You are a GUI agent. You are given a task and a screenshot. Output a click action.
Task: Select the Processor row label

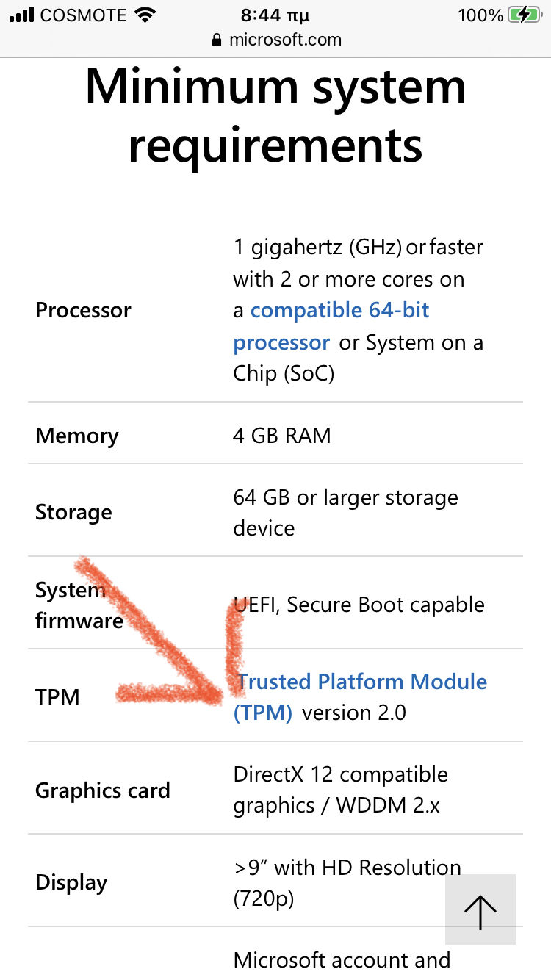(x=83, y=311)
